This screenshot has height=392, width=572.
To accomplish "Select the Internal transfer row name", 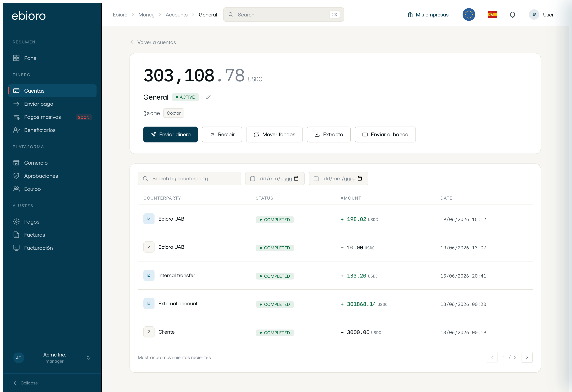I will (177, 275).
